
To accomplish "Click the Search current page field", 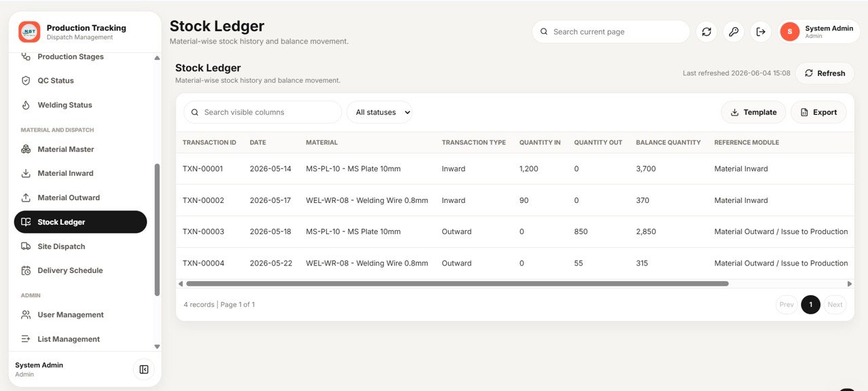I will tap(611, 32).
